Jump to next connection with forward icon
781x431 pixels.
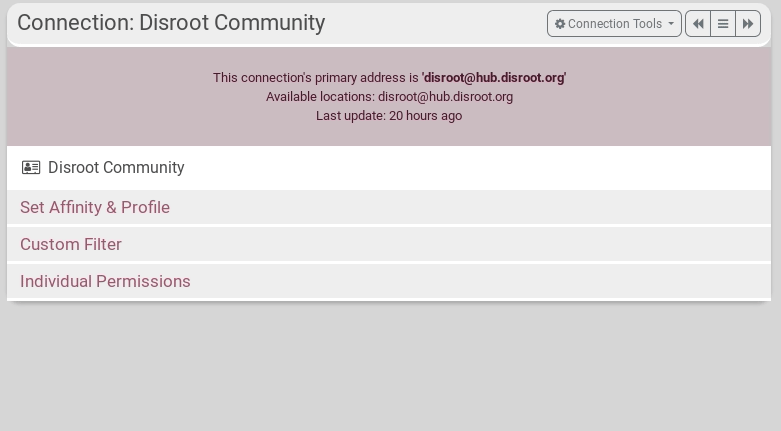coord(748,24)
